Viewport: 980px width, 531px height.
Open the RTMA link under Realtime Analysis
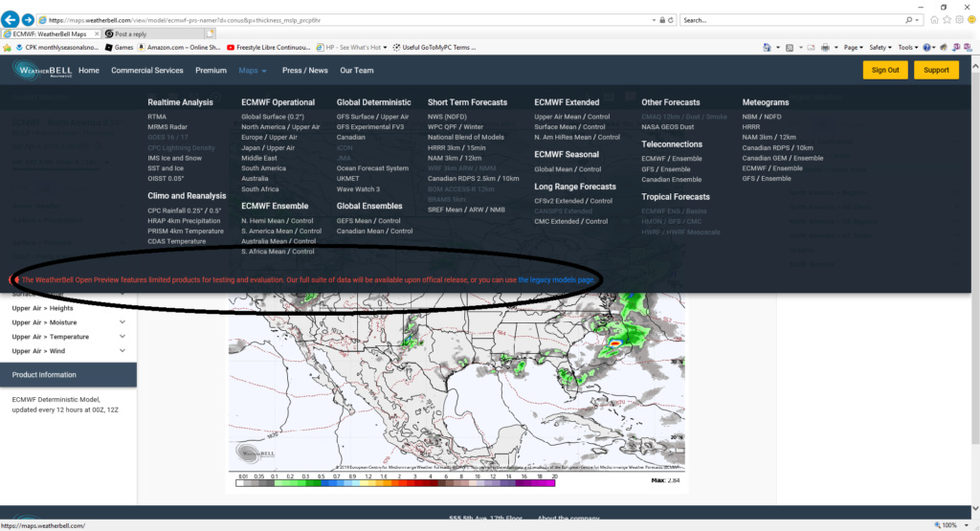tap(157, 117)
